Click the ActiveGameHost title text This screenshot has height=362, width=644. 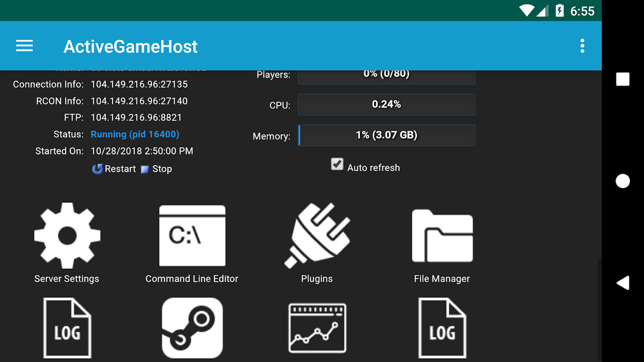click(x=130, y=47)
